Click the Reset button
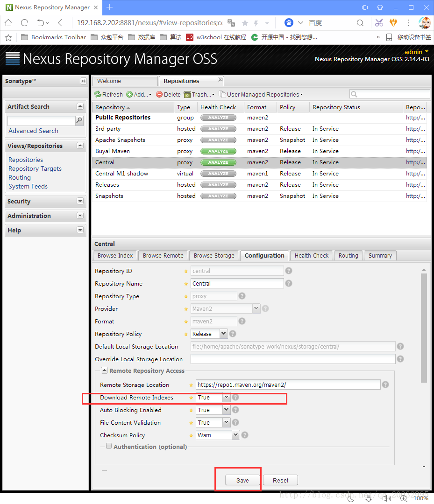Image resolution: width=434 pixels, height=504 pixels. pyautogui.click(x=281, y=480)
